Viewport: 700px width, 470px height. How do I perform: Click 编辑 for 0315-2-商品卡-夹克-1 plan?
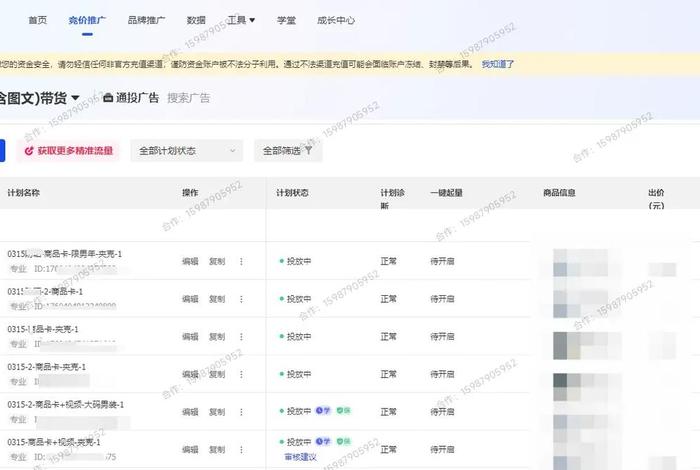(190, 374)
